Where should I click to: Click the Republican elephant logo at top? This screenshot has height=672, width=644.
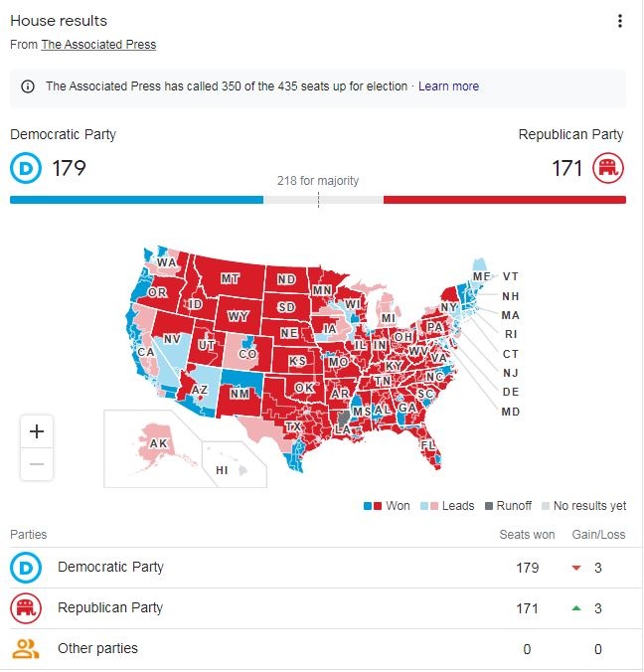(608, 168)
